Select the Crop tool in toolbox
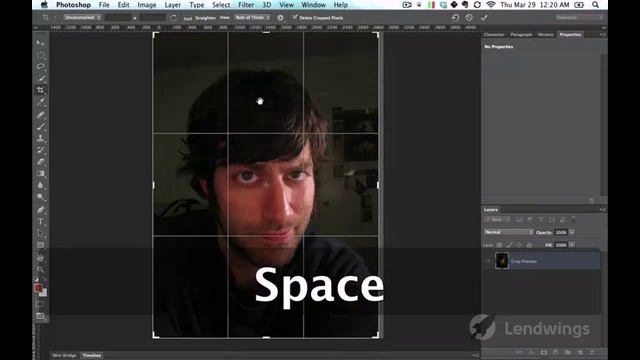This screenshot has height=360, width=640. point(40,90)
